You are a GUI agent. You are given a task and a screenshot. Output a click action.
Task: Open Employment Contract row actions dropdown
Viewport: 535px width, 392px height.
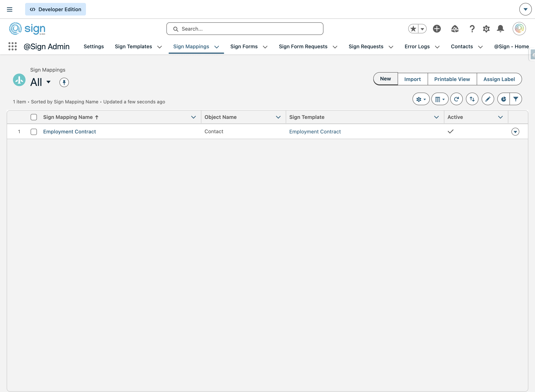(x=515, y=132)
